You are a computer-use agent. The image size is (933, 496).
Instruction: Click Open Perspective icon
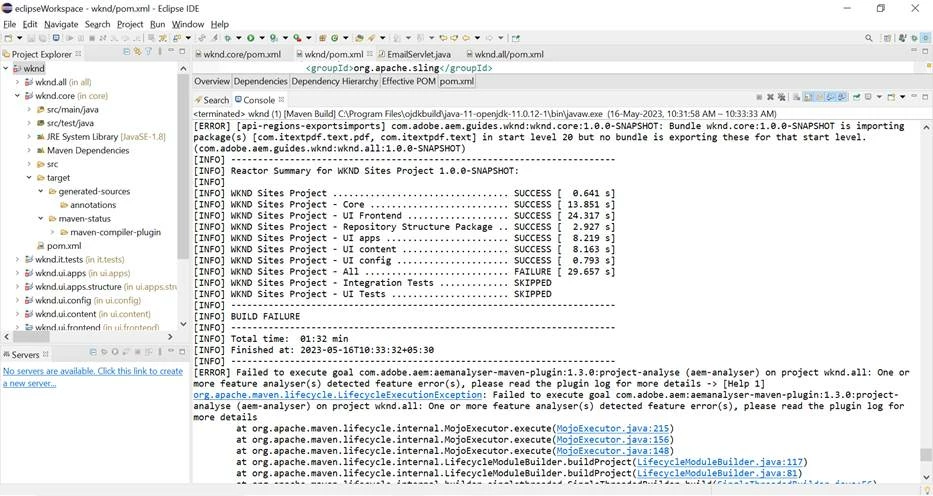[887, 38]
